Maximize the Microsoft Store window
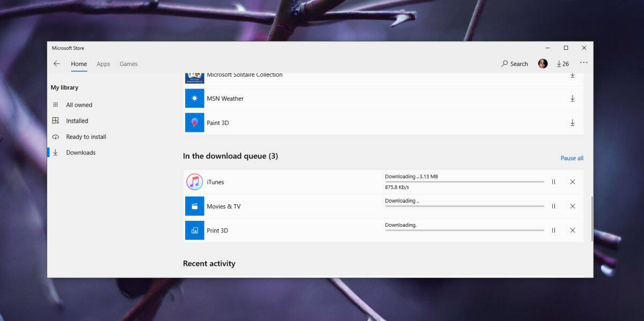Viewport: 644px width, 321px height. tap(566, 48)
